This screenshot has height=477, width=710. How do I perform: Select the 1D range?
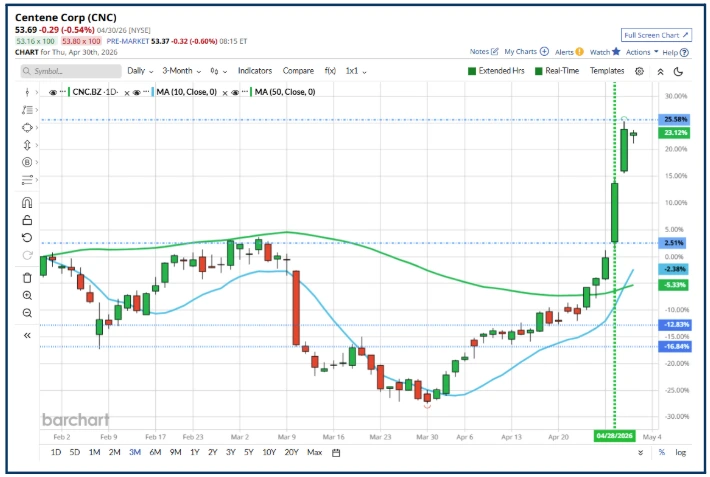[x=56, y=452]
